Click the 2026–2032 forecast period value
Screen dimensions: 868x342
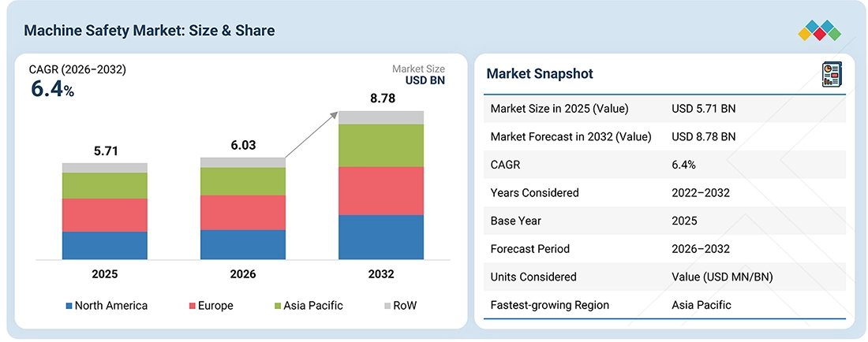click(700, 249)
